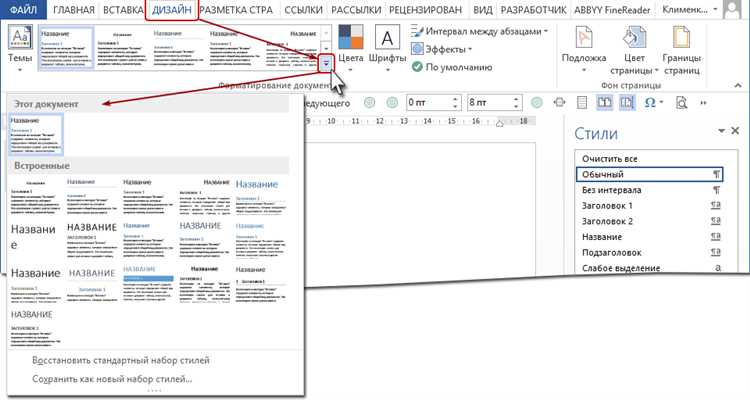750x400 pixels.
Task: Select style set with wrapped title Названи е
Action: (x=36, y=240)
